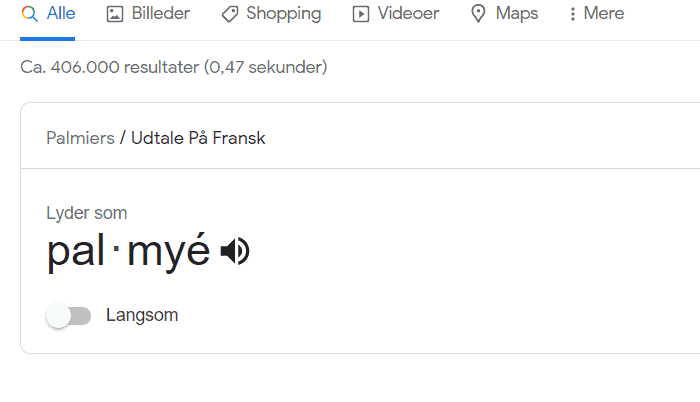Select the Alle search tab

tap(48, 14)
